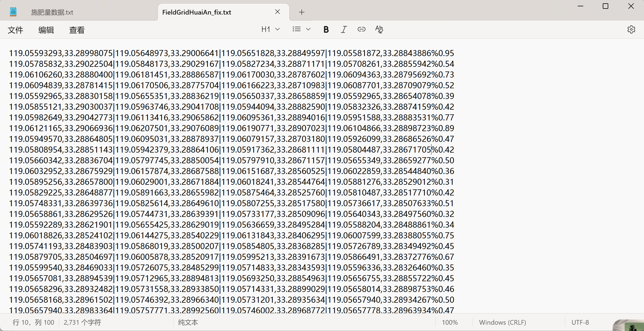Toggle bold formatting

tap(326, 29)
